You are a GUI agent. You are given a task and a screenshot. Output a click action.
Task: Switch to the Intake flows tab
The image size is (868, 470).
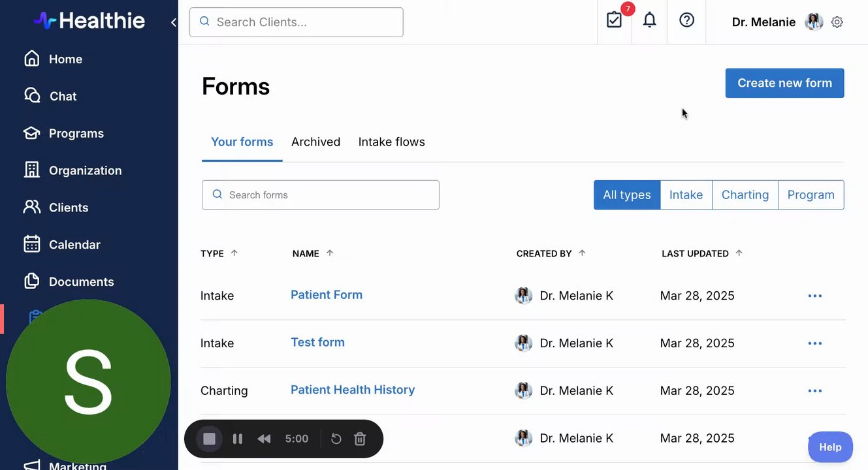391,142
